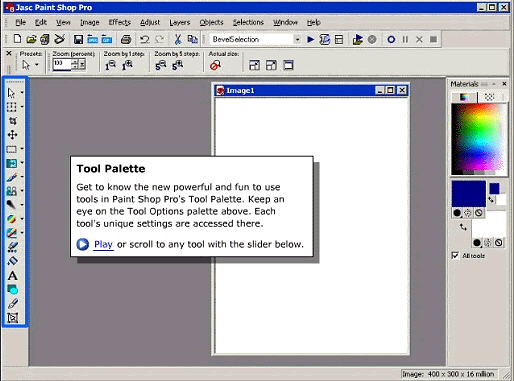Select the Preset Shapes tool
Screen dimensions: 514x381
tap(12, 290)
